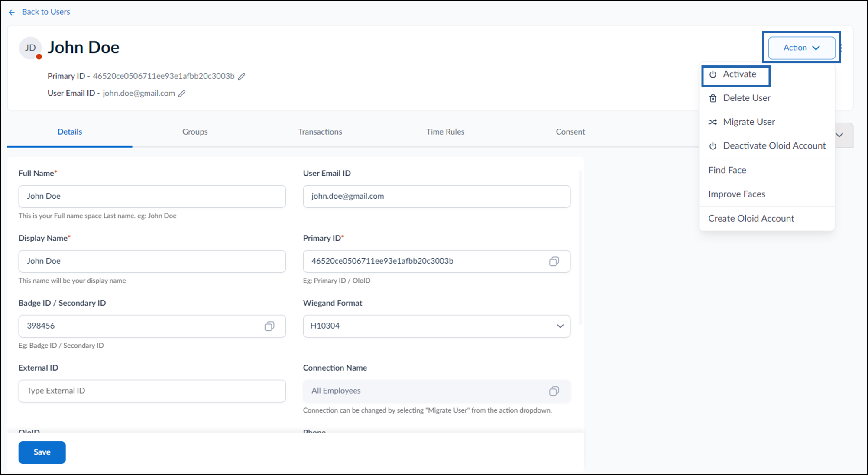Select Improve Faces in the Action menu
868x475 pixels.
767,194
